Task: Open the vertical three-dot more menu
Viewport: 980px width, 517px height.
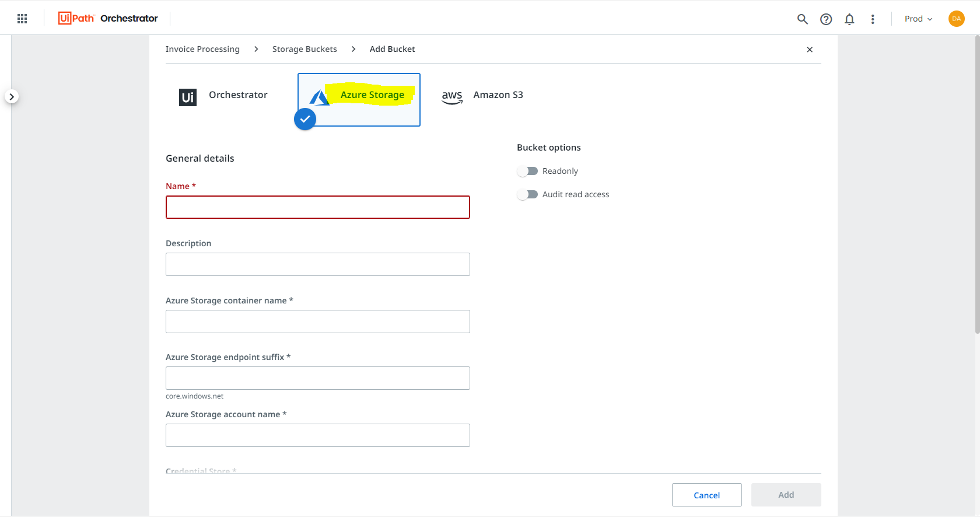Action: coord(873,19)
